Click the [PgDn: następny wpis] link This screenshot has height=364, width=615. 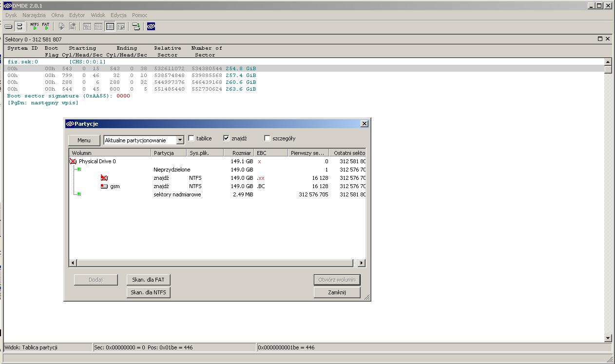[43, 103]
